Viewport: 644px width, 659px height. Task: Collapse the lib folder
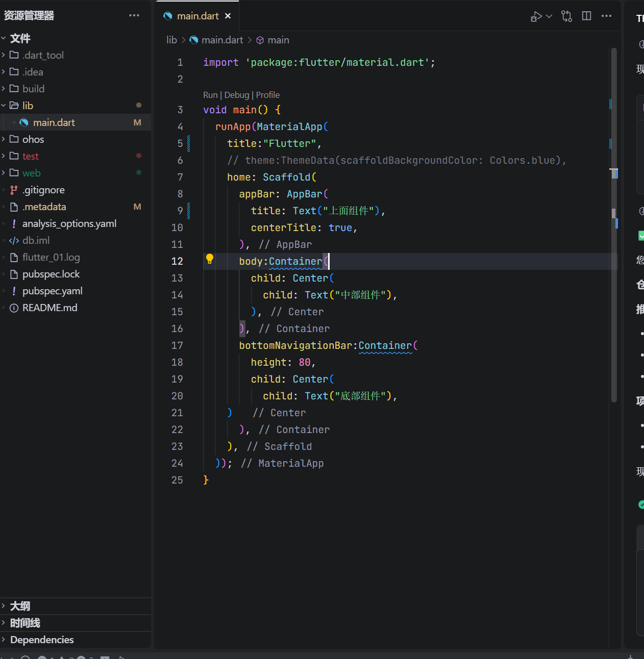76,106
